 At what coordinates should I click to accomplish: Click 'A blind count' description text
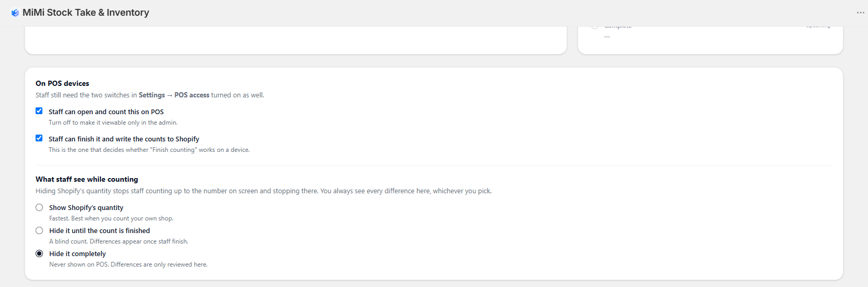[119, 241]
